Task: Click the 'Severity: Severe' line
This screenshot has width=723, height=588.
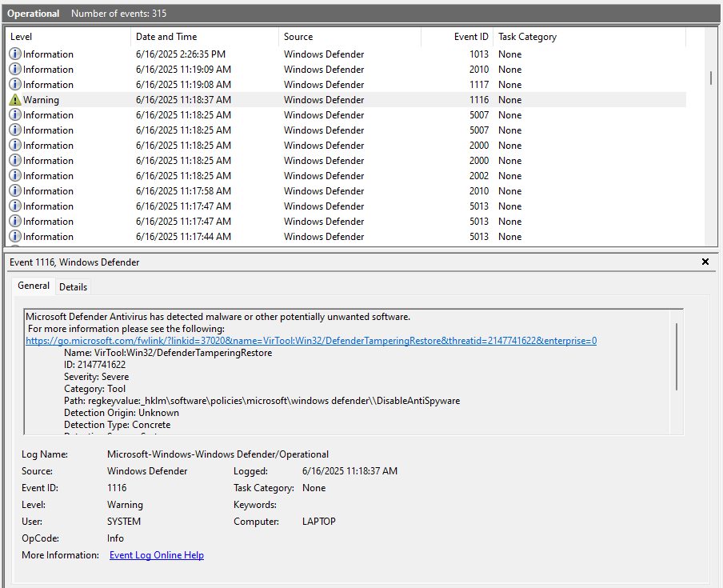Action: 96,377
